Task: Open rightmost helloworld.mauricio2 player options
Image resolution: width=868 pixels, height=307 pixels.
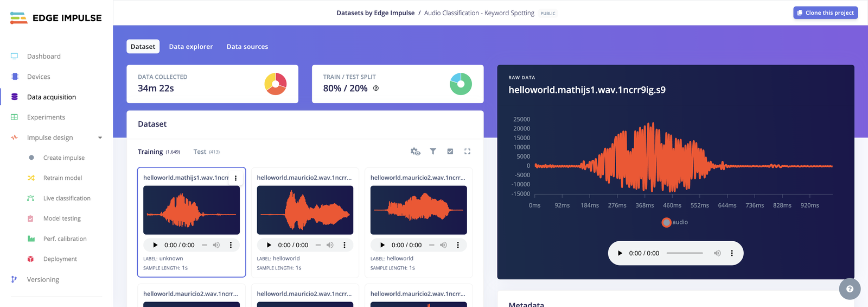Action: [x=458, y=245]
